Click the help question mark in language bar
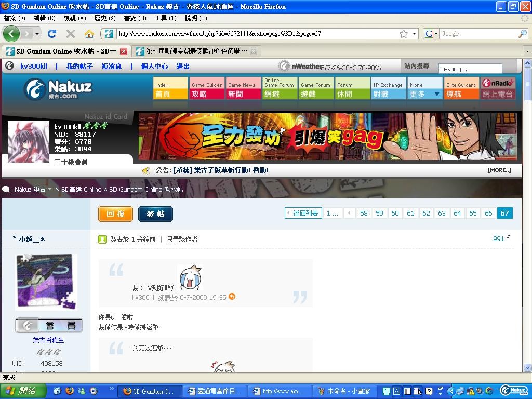 point(429,391)
